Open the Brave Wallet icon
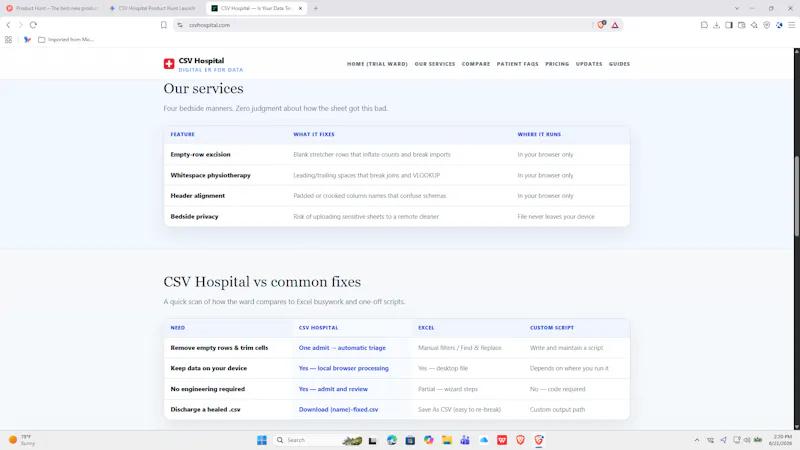This screenshot has height=450, width=800. coord(742,24)
